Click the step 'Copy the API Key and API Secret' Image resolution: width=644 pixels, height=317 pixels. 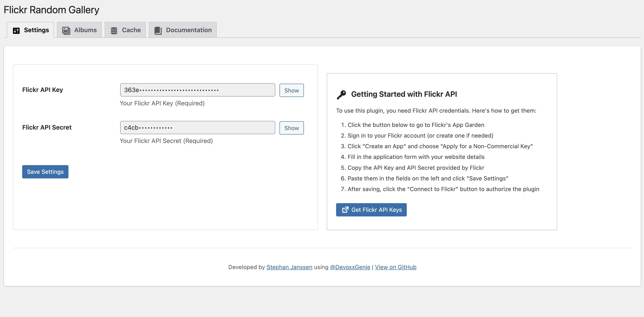tap(416, 168)
